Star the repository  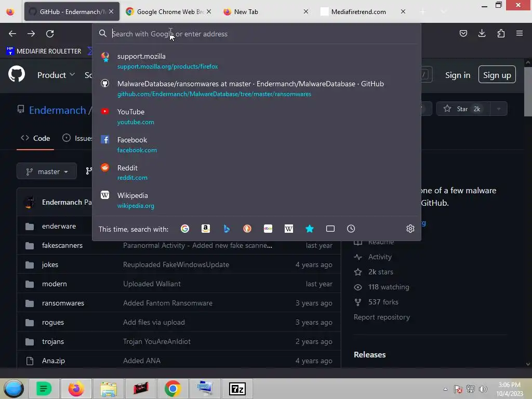(x=462, y=109)
